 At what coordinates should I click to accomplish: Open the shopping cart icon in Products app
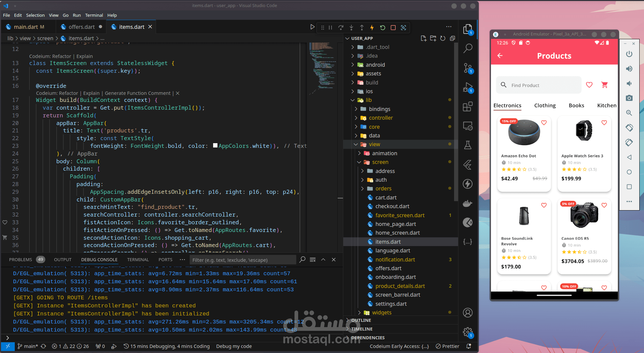point(604,85)
